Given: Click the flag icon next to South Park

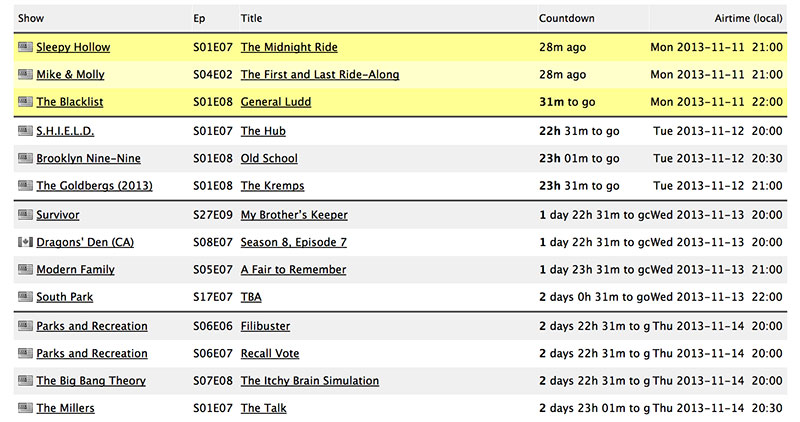Looking at the screenshot, I should tap(25, 296).
